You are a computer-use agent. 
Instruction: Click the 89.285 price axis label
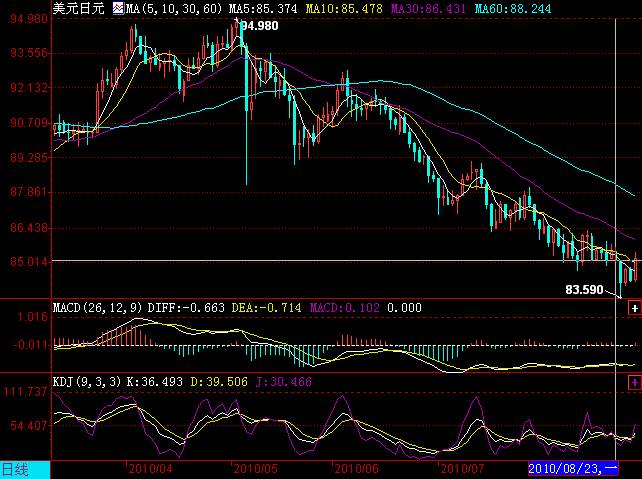[x=29, y=157]
